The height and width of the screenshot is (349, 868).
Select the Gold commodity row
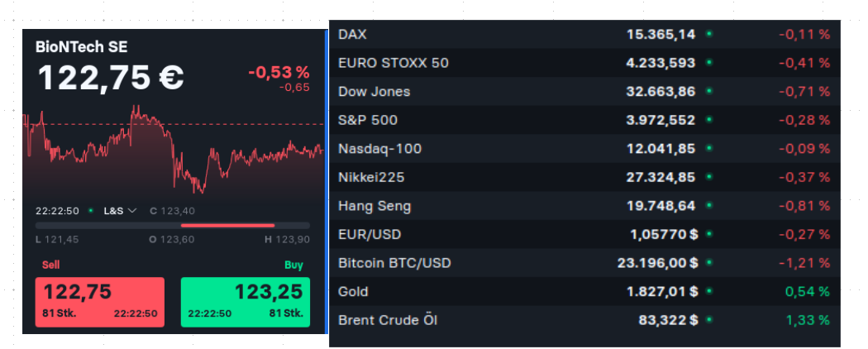[584, 291]
